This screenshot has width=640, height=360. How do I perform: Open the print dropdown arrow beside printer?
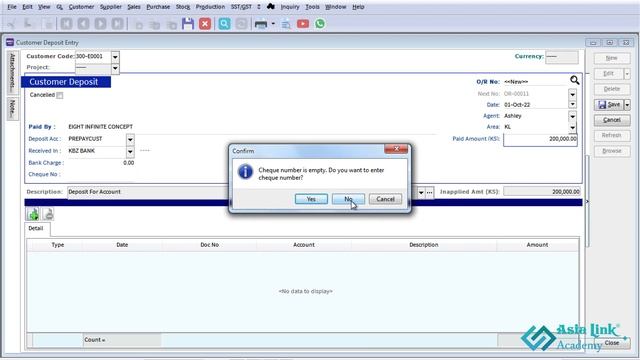[x=273, y=24]
